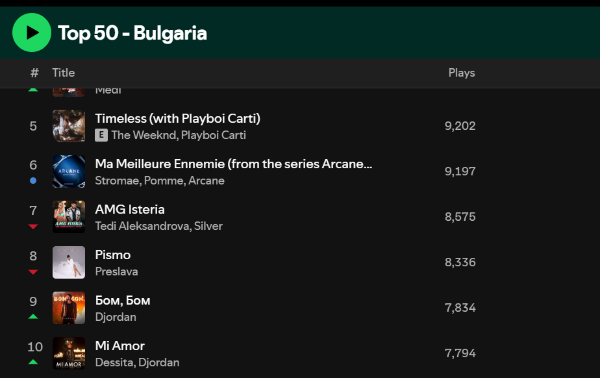The image size is (600, 378).
Task: Open the Pismo cover image
Action: 69,262
